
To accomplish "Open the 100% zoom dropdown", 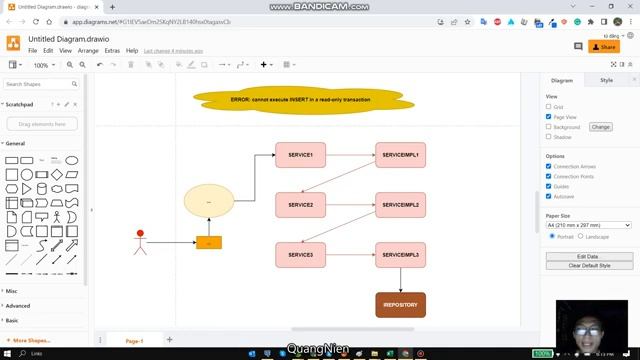I will click(44, 65).
